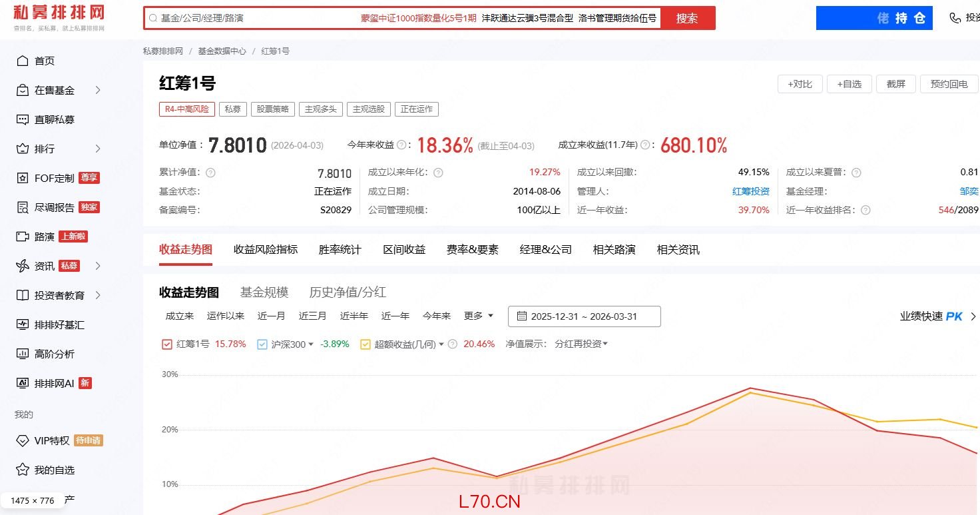The width and height of the screenshot is (980, 515).
Task: Open the 历史净值/分红 sub-tab
Action: pos(348,292)
